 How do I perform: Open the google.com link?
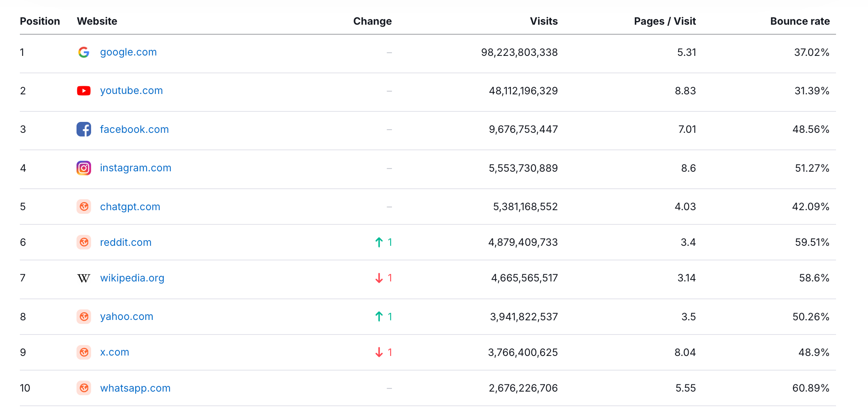128,52
